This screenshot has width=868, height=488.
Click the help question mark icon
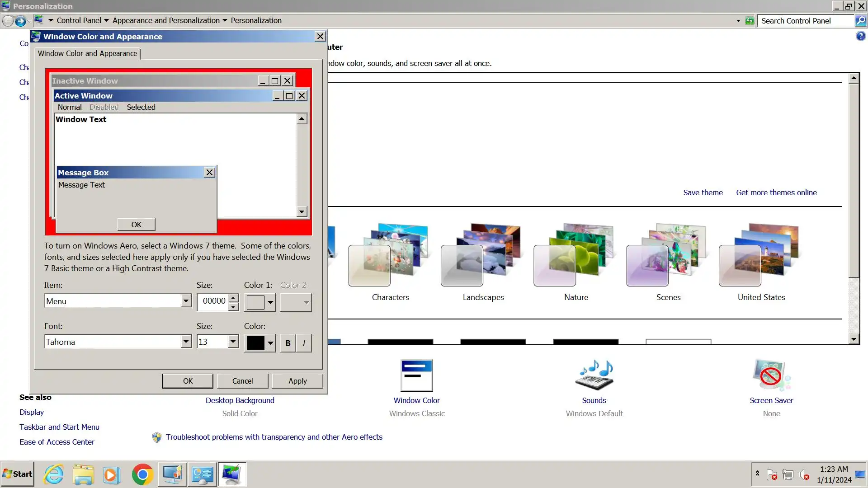pos(860,36)
